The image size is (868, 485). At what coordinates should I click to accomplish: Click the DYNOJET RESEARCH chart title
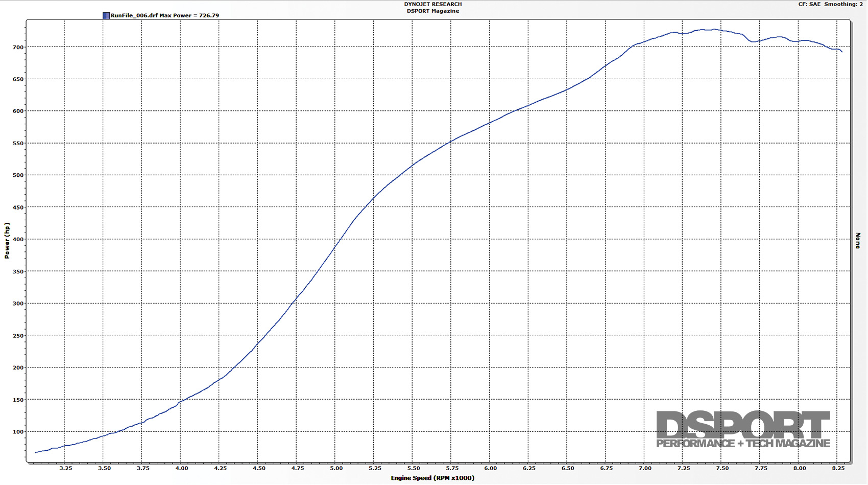pyautogui.click(x=432, y=4)
